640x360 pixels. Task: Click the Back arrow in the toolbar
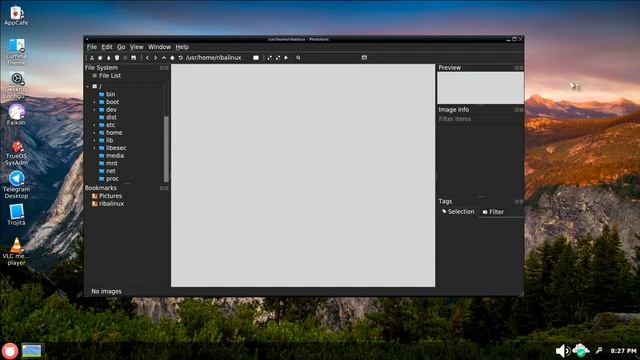[147, 58]
